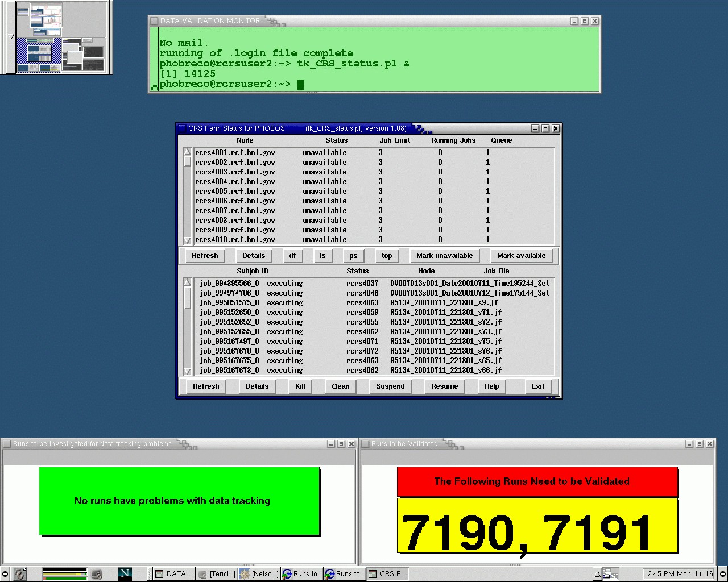Resume the selected job
This screenshot has height=582, width=728.
coord(445,386)
